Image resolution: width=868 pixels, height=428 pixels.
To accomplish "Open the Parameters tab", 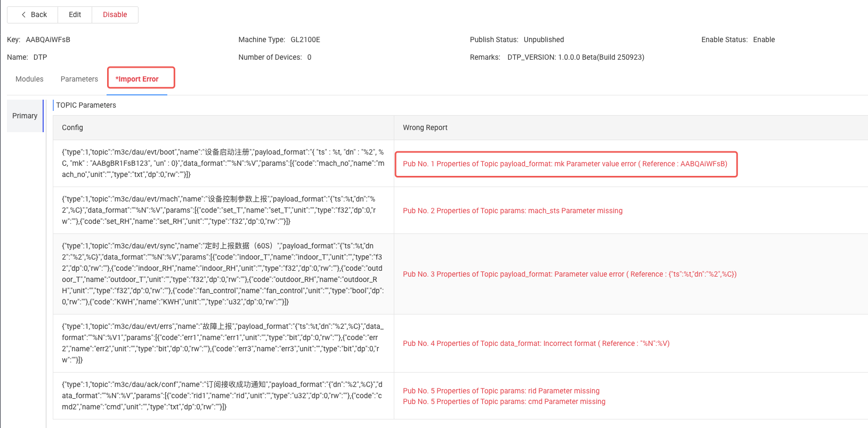I will 79,79.
